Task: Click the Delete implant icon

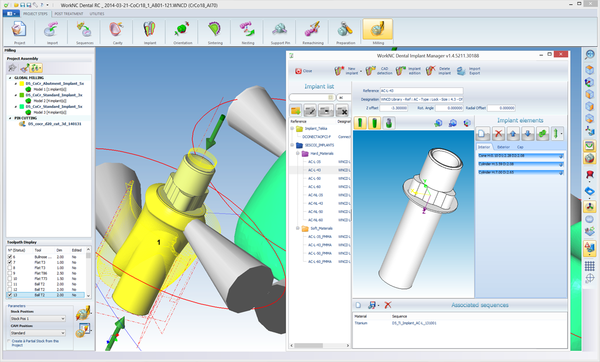Action: (x=439, y=71)
